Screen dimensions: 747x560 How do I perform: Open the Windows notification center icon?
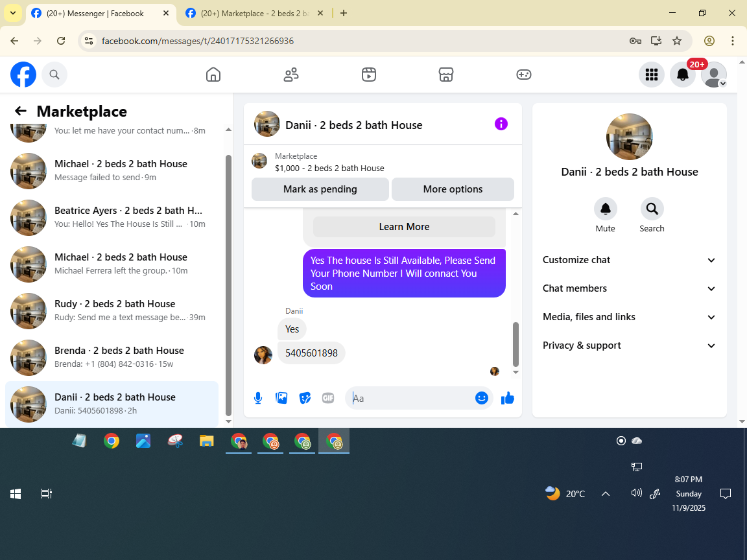(725, 494)
